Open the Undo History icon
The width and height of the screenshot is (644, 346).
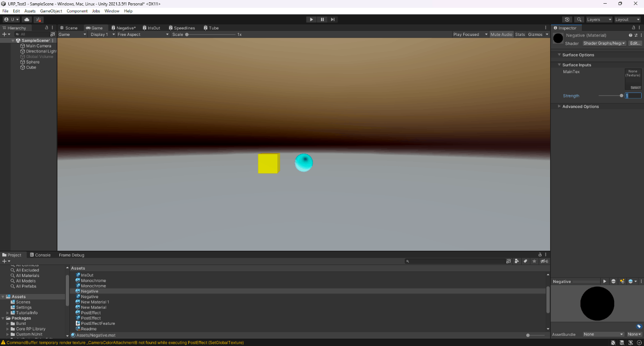567,19
